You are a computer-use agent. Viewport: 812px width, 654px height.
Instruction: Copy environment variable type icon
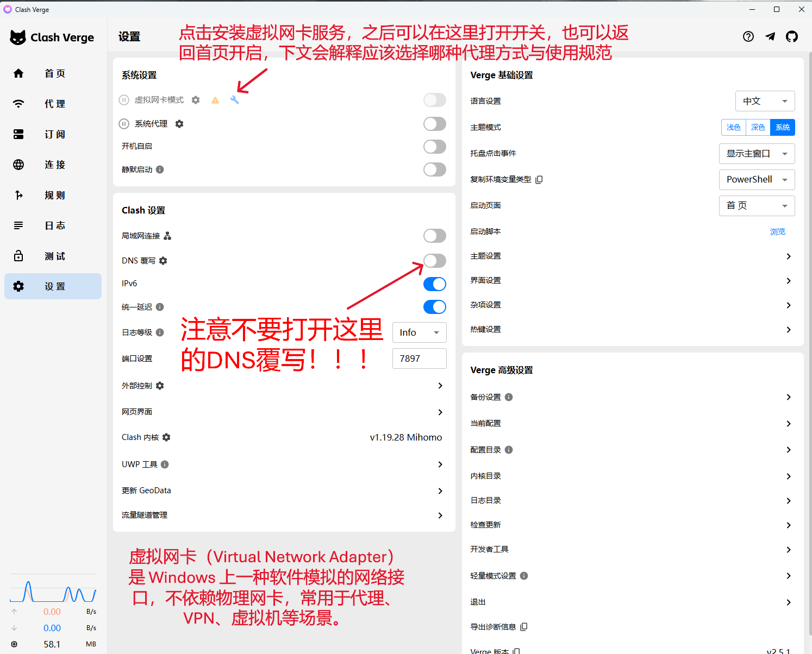click(539, 179)
